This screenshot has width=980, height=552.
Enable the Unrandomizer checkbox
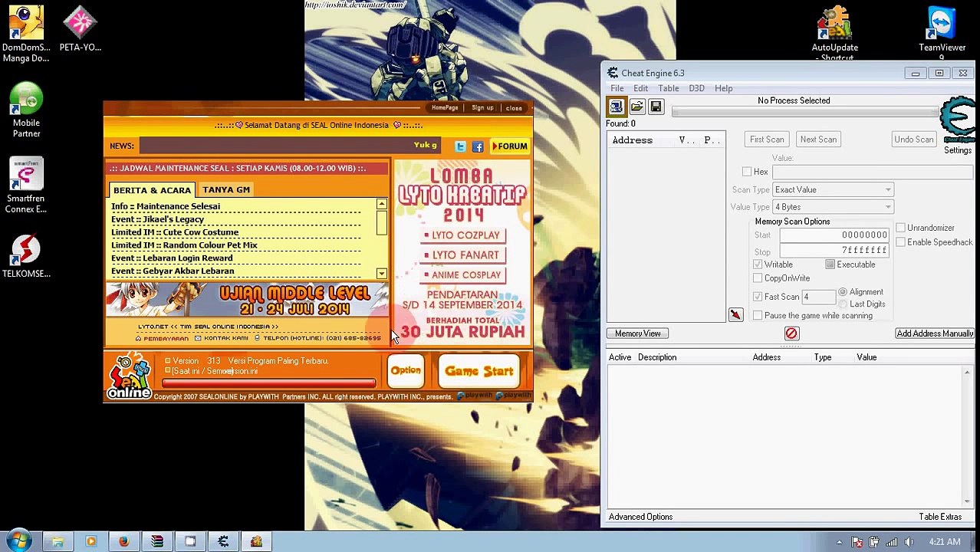(900, 228)
